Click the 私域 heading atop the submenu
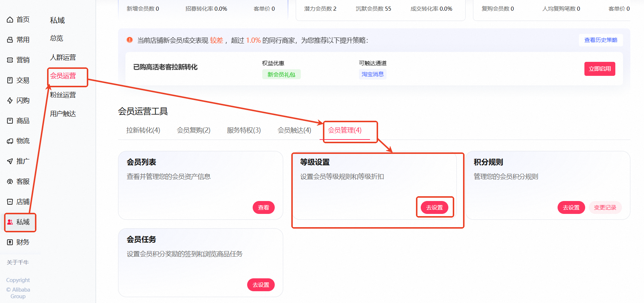Viewport: 644px width, 303px height. 57,20
